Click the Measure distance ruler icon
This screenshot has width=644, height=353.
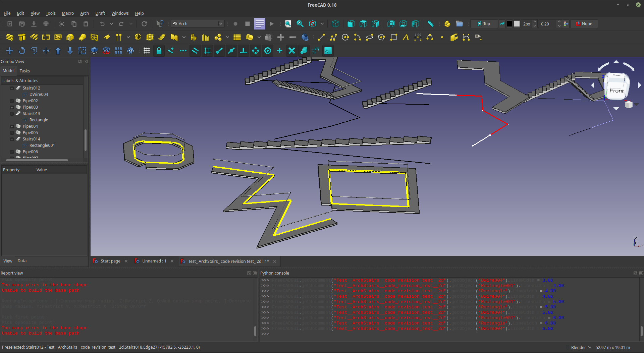[x=430, y=24]
